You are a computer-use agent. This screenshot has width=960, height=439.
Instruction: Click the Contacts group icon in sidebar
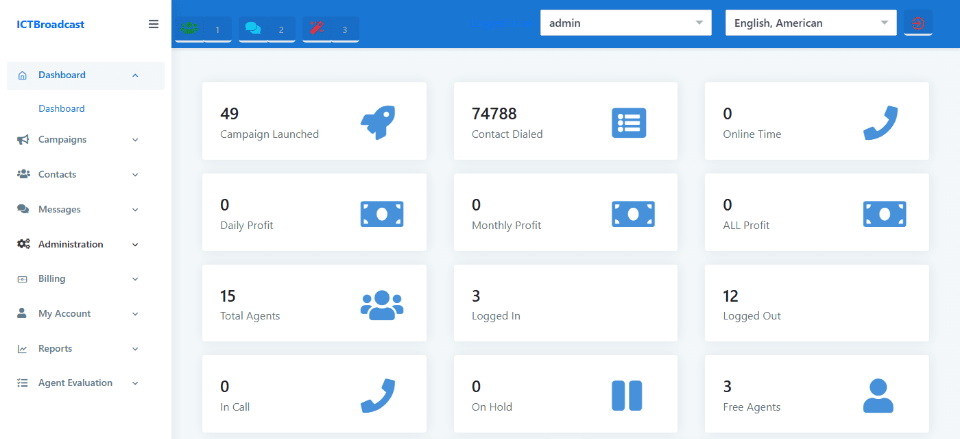coord(23,174)
